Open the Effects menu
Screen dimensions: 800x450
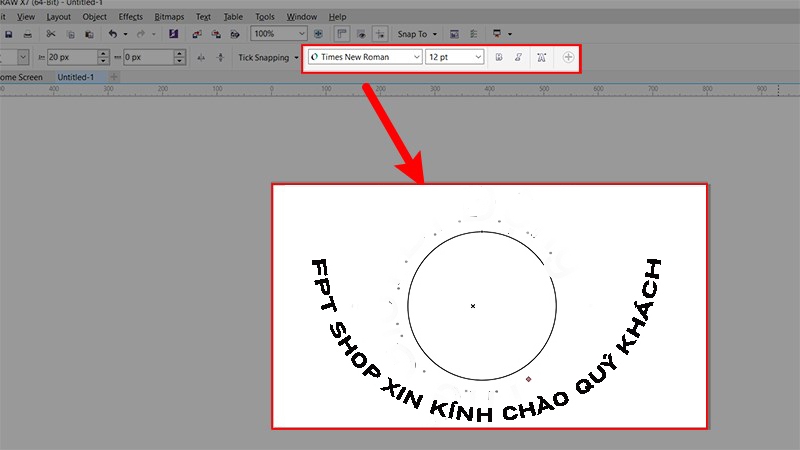(x=131, y=17)
